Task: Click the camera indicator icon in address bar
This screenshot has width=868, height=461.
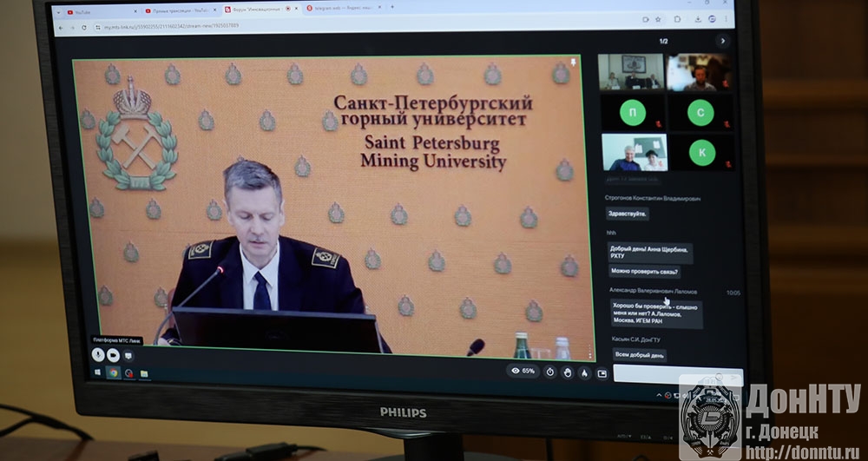Action: [646, 19]
